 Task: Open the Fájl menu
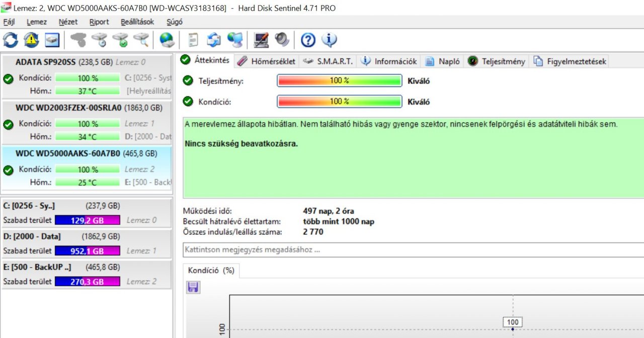point(9,22)
